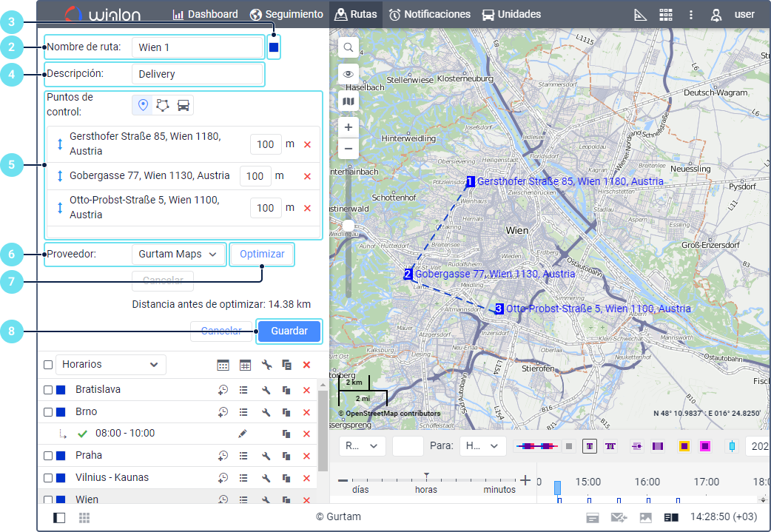Open the apps grid icon in top bar
This screenshot has width=771, height=532.
666,14
